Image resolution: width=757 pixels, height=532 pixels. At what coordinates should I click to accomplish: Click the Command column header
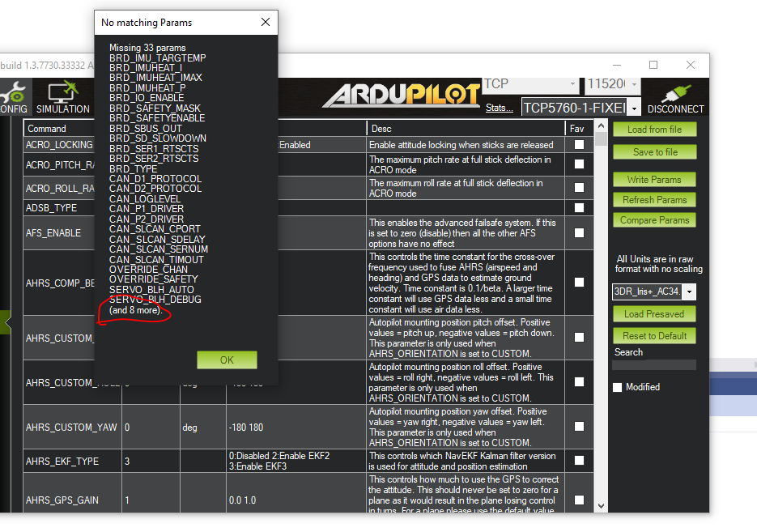click(47, 129)
